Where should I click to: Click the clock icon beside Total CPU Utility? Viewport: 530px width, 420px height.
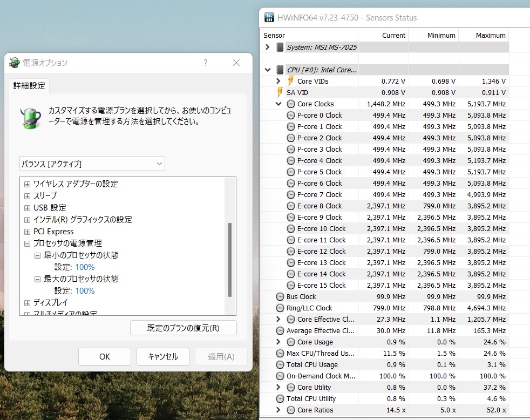coord(280,399)
